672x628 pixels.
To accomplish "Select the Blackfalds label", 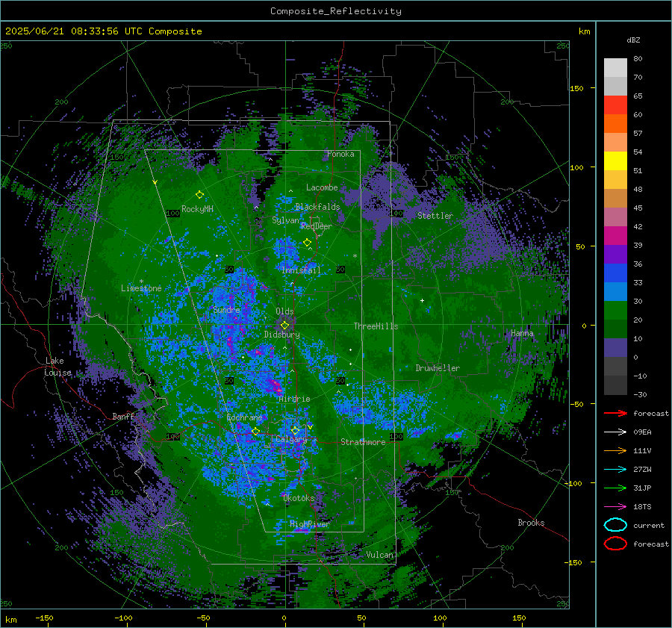I will [317, 207].
